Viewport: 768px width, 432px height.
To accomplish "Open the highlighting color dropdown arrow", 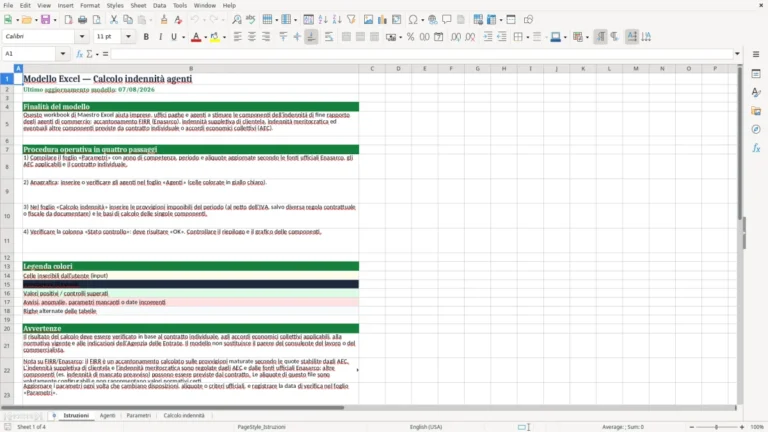I will click(224, 37).
